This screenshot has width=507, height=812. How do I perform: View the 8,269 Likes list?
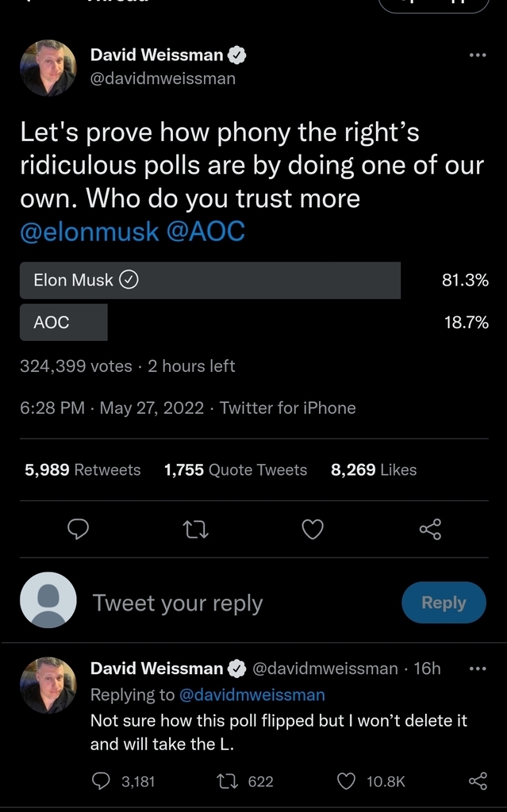coord(373,469)
